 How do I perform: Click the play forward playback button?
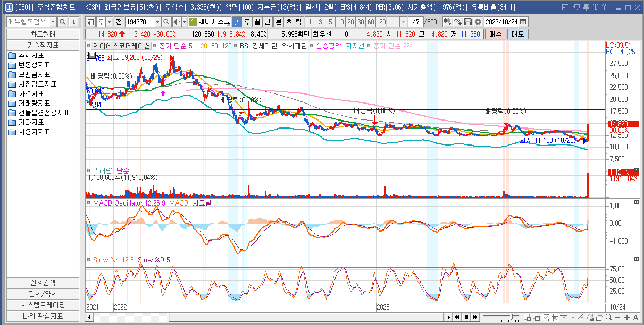449,317
